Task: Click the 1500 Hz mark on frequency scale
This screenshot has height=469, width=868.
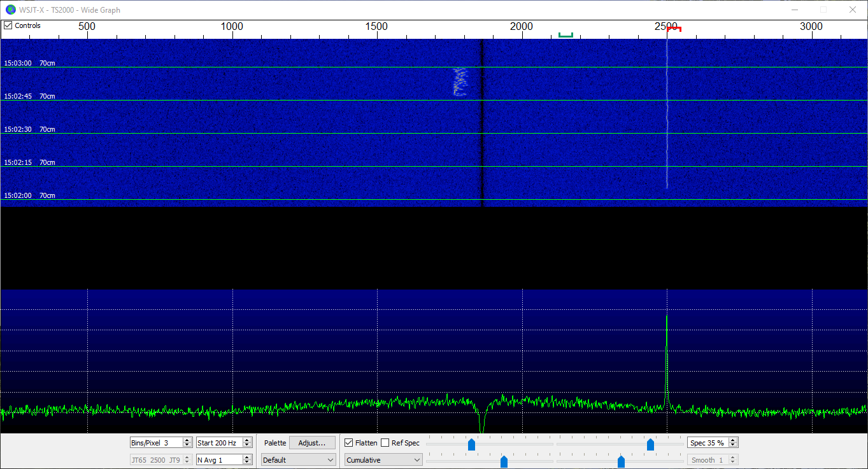Action: tap(377, 27)
